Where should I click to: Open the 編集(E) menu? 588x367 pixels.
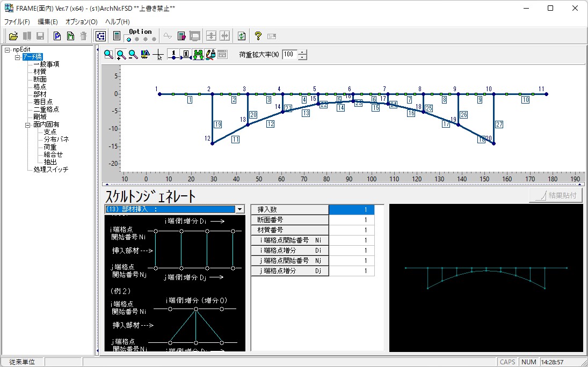pos(48,22)
